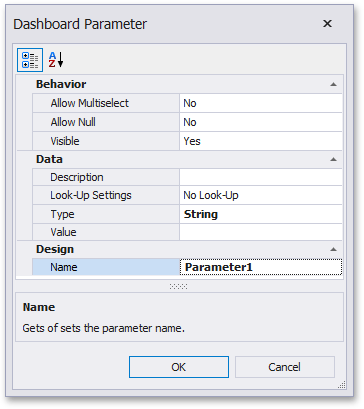Screen dimensions: 364x409
Task: Click the dialog resize grip corner
Action: tap(342, 385)
